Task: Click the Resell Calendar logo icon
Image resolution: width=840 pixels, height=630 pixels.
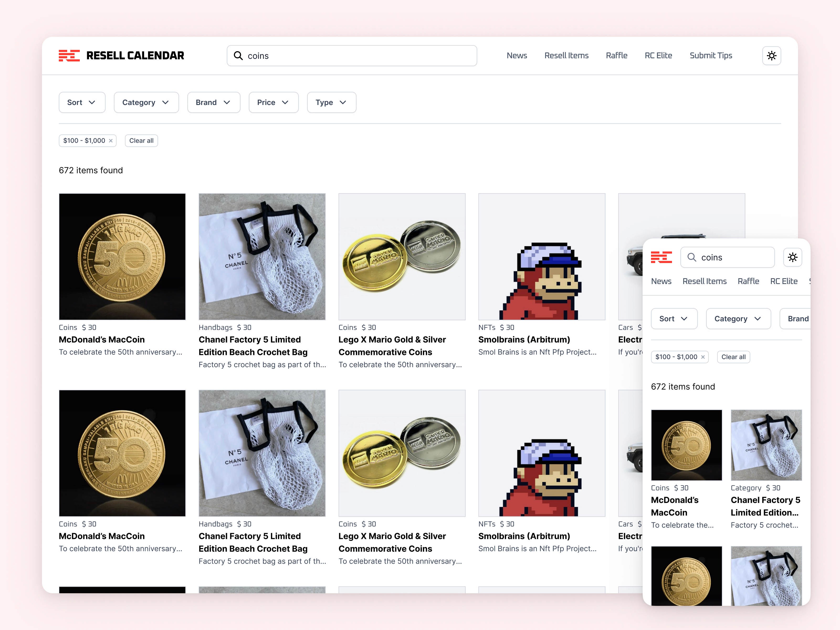Action: tap(69, 55)
